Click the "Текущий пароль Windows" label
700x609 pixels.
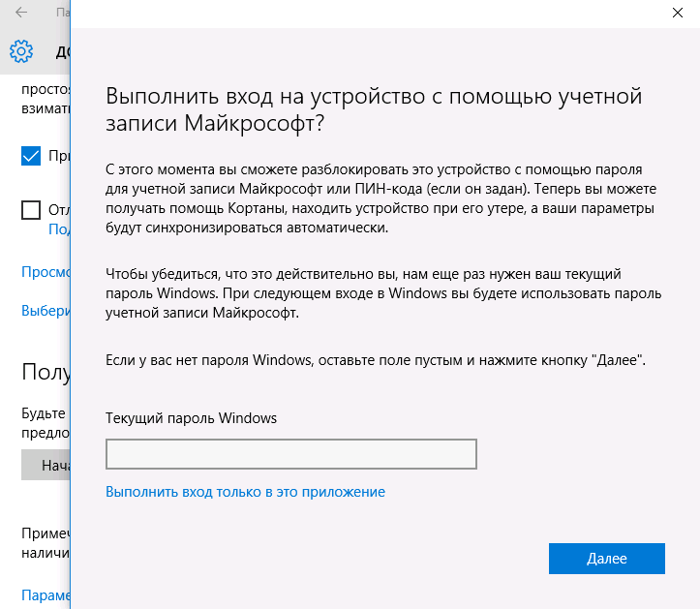(x=191, y=418)
